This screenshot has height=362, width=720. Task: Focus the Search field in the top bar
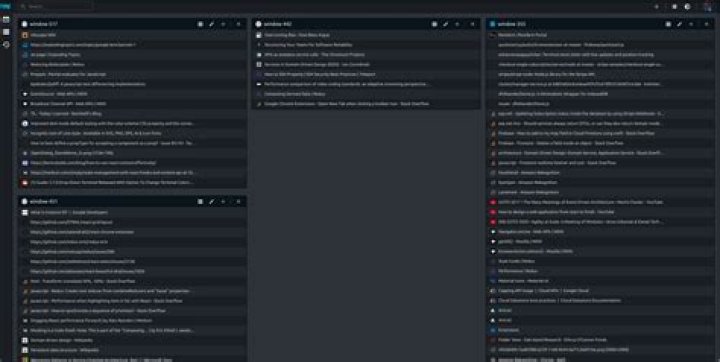pyautogui.click(x=56, y=6)
